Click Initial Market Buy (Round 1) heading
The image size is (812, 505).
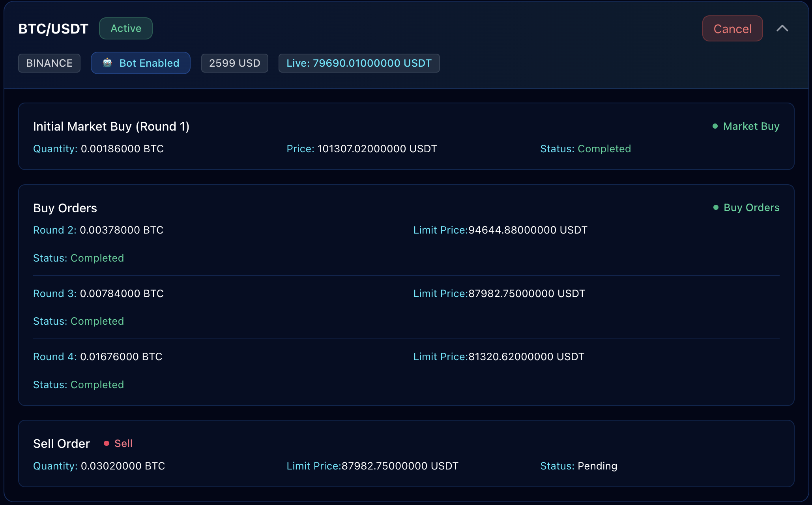[111, 126]
